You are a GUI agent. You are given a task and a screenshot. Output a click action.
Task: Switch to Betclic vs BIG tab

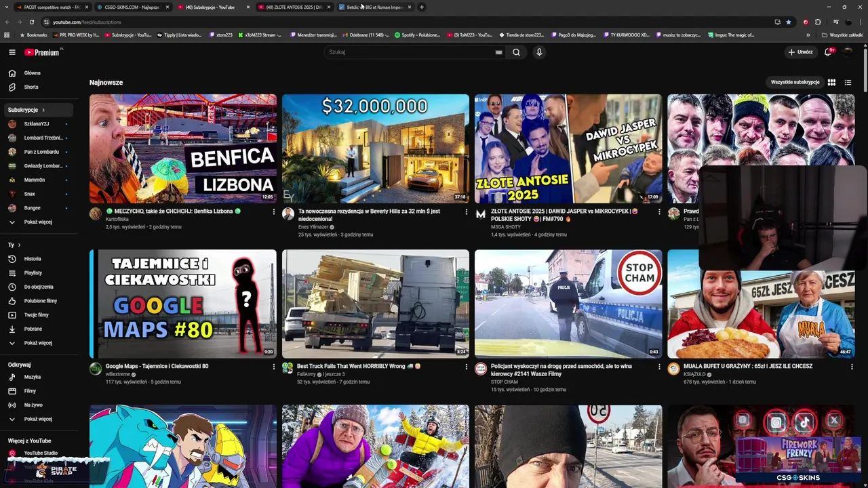[375, 7]
